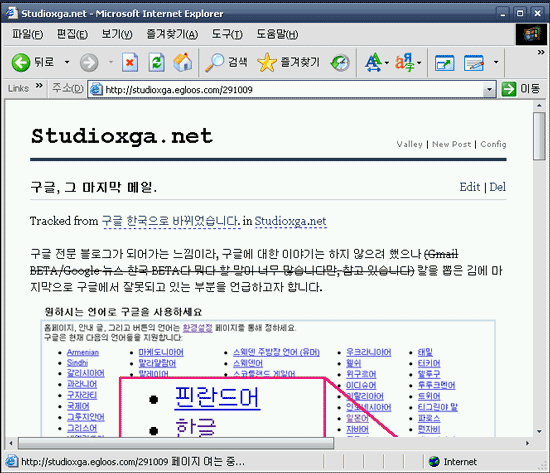Click the Valley link in the header
Image resolution: width=550 pixels, height=473 pixels.
pos(409,144)
